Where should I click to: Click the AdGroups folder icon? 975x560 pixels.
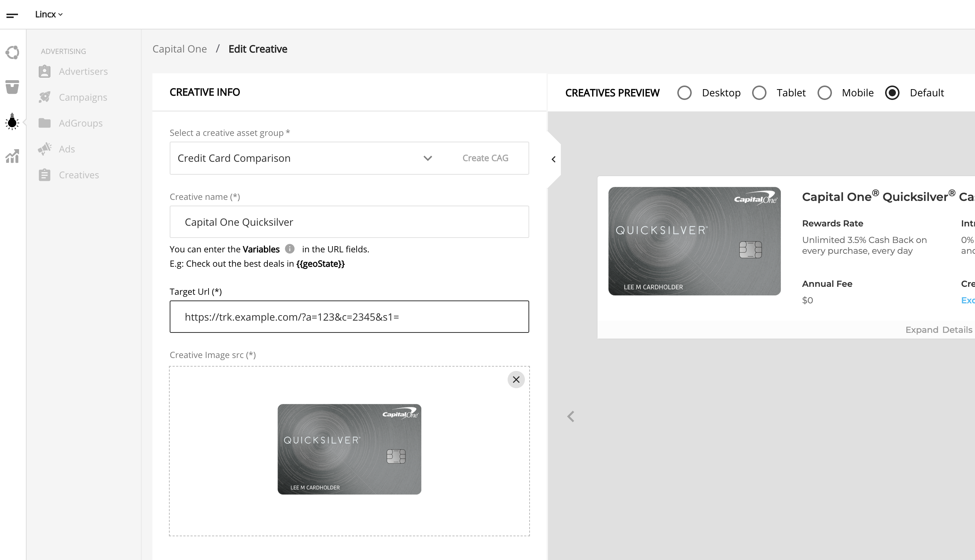[x=45, y=123]
